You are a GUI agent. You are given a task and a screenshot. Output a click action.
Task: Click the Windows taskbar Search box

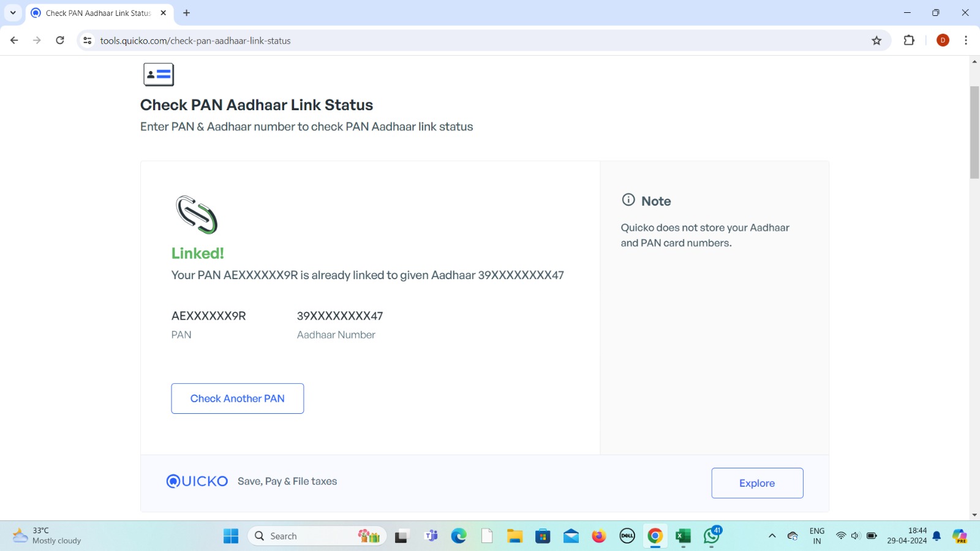306,536
